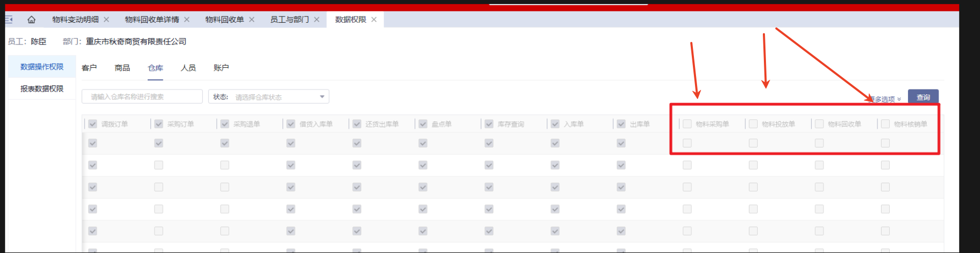Close the 员工与部门 tab
The width and height of the screenshot is (980, 253).
(317, 20)
